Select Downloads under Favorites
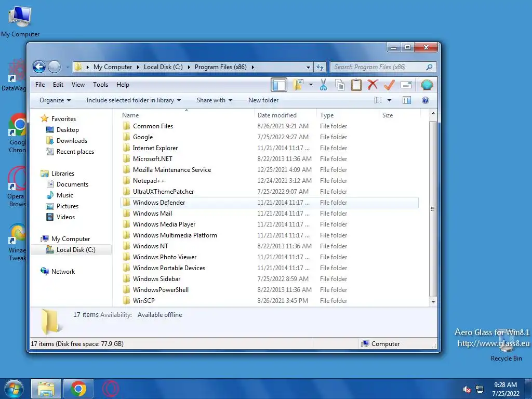Screen dimensions: 532x399 [x=72, y=140]
